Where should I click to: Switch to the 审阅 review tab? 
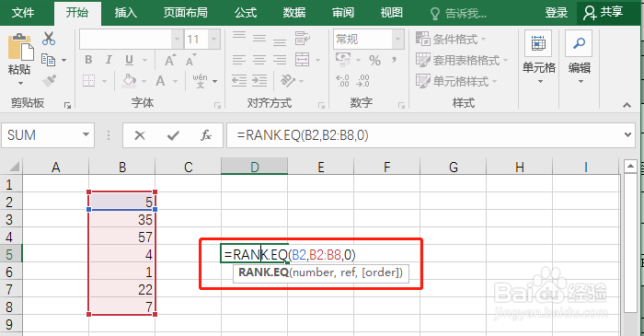343,13
